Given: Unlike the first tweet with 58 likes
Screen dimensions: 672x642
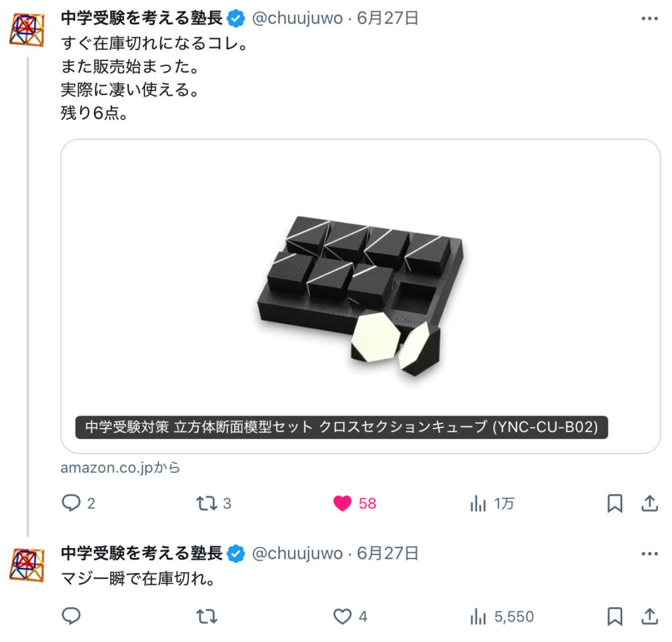Looking at the screenshot, I should (355, 503).
